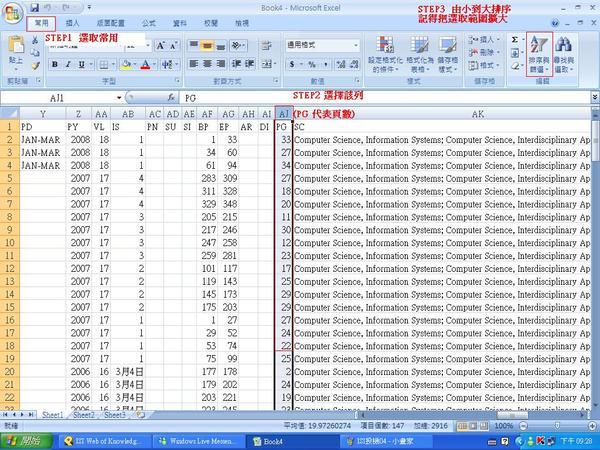Align text right icon
Viewport: 600px width, 450px height.
pyautogui.click(x=221, y=64)
